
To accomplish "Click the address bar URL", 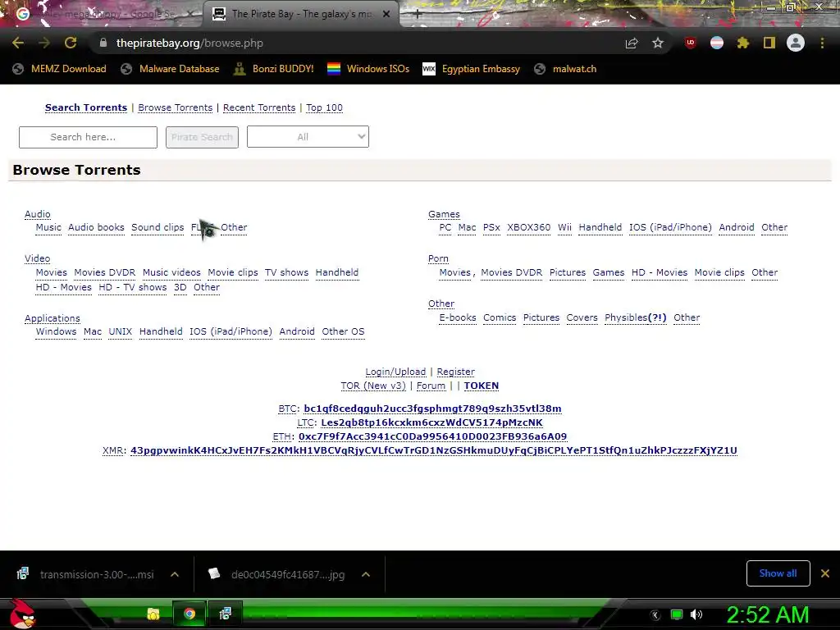I will coord(189,43).
